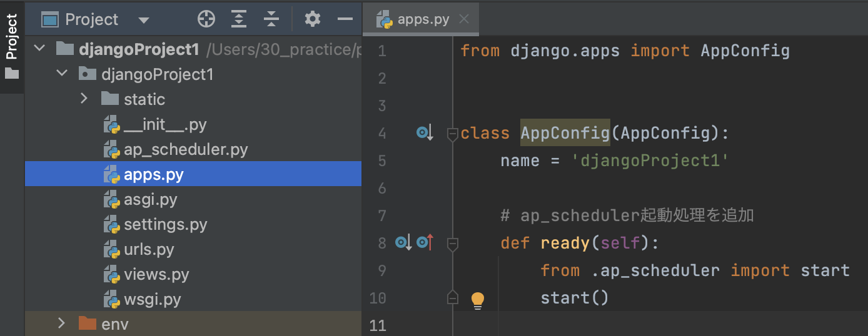Click the Python file icon of settings.py
868x336 pixels.
111,224
